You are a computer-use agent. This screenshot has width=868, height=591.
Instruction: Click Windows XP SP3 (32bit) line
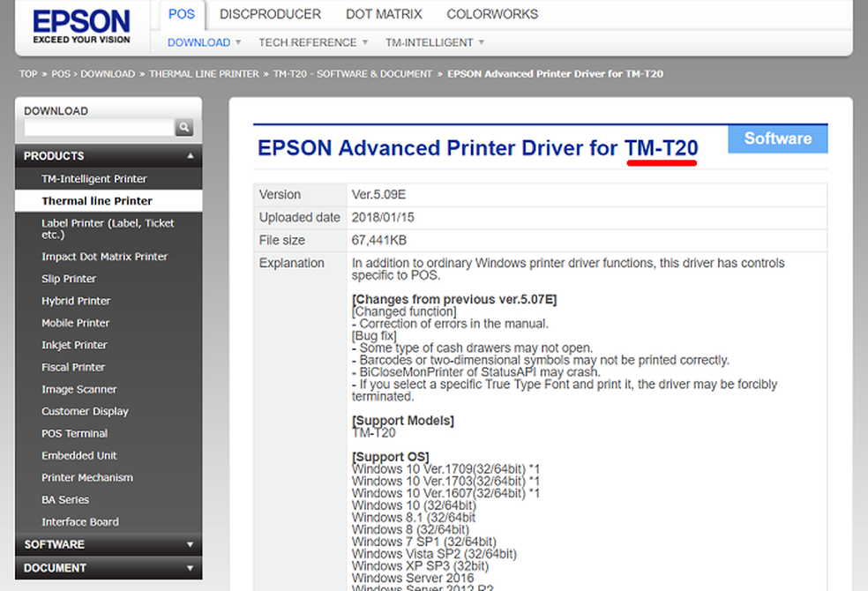point(420,566)
